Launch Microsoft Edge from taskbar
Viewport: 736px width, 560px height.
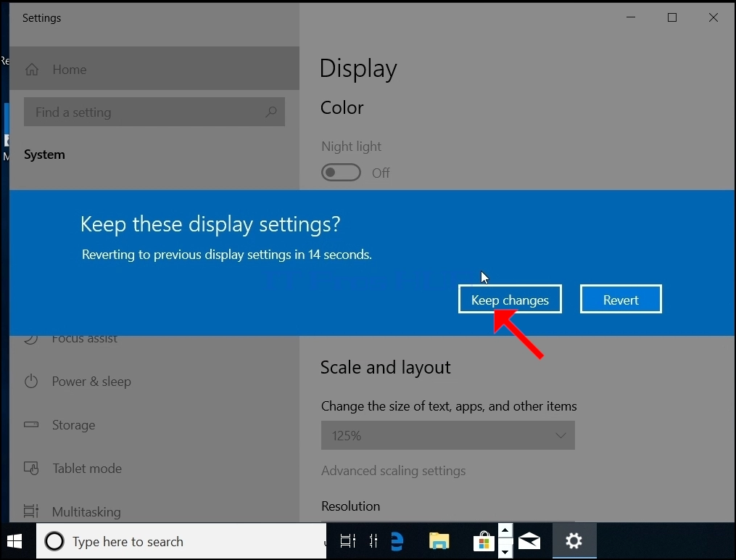397,541
